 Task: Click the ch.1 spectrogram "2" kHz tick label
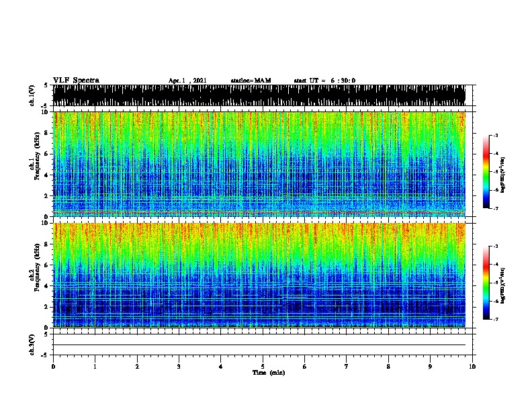click(x=46, y=195)
